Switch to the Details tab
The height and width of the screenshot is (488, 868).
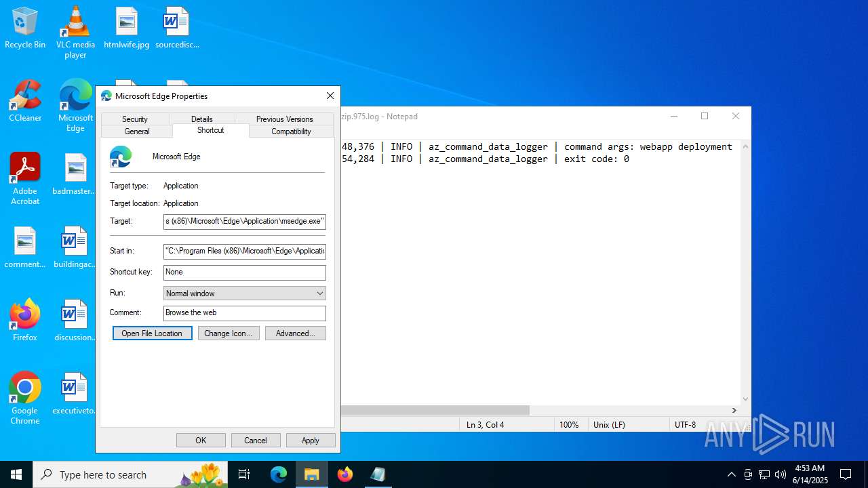pyautogui.click(x=202, y=119)
